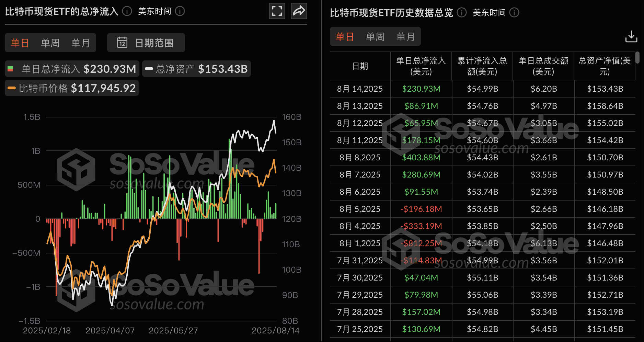
Task: Toggle the 总净资产 line visibility
Action: (196, 68)
